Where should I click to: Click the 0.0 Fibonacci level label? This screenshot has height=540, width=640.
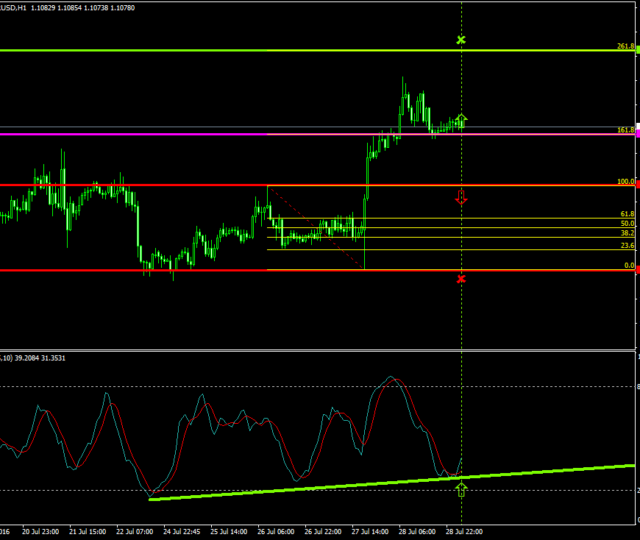coord(629,266)
